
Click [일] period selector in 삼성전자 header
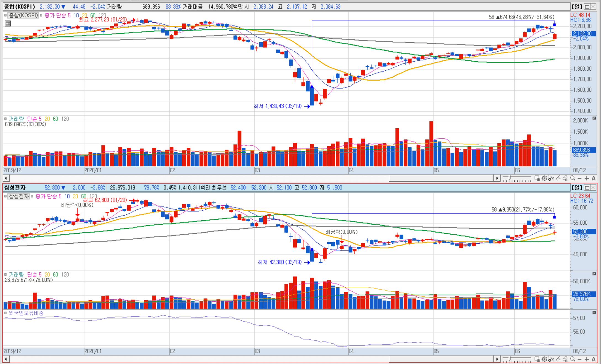coord(577,188)
